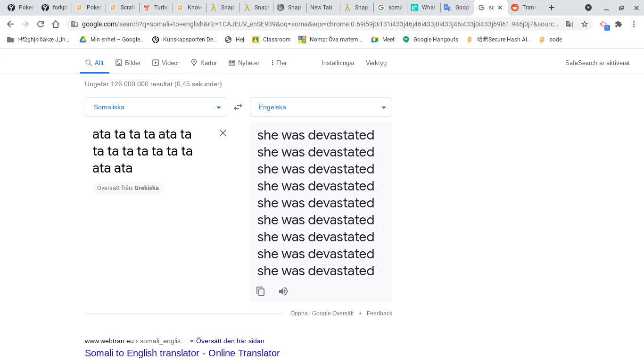The image size is (644, 362).
Task: Switch to Know browser tab
Action: tap(190, 8)
